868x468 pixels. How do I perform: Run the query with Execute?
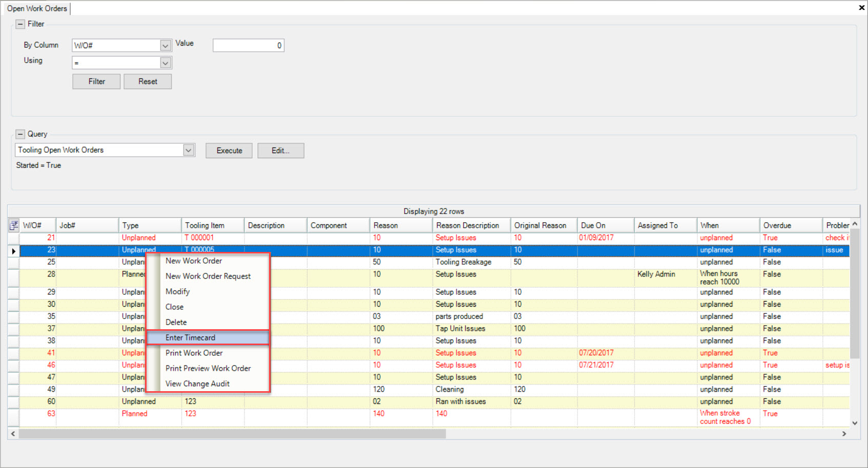[229, 151]
